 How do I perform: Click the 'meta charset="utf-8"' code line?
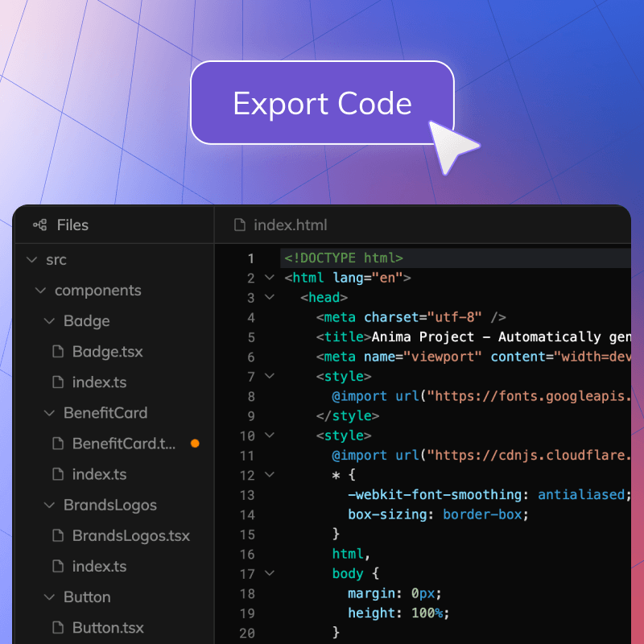point(411,317)
